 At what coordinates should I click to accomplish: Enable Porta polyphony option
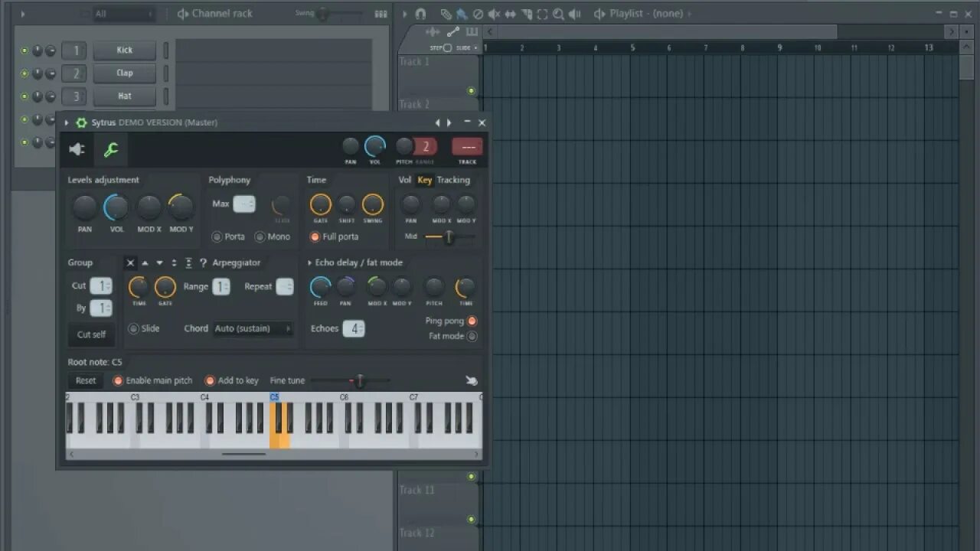pos(217,236)
